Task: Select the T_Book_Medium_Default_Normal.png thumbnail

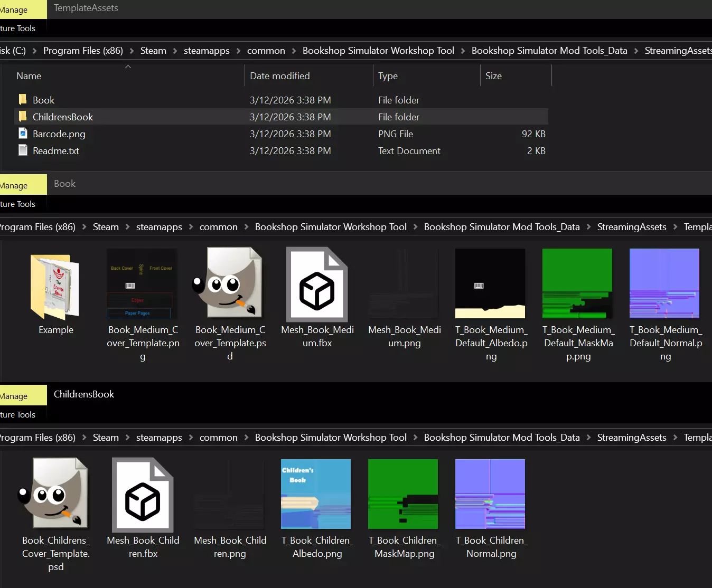Action: [664, 283]
